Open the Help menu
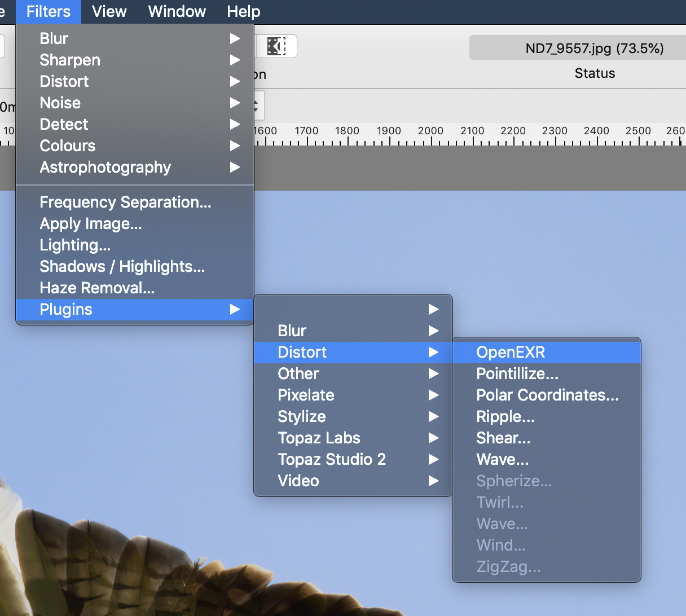This screenshot has width=686, height=616. point(243,11)
